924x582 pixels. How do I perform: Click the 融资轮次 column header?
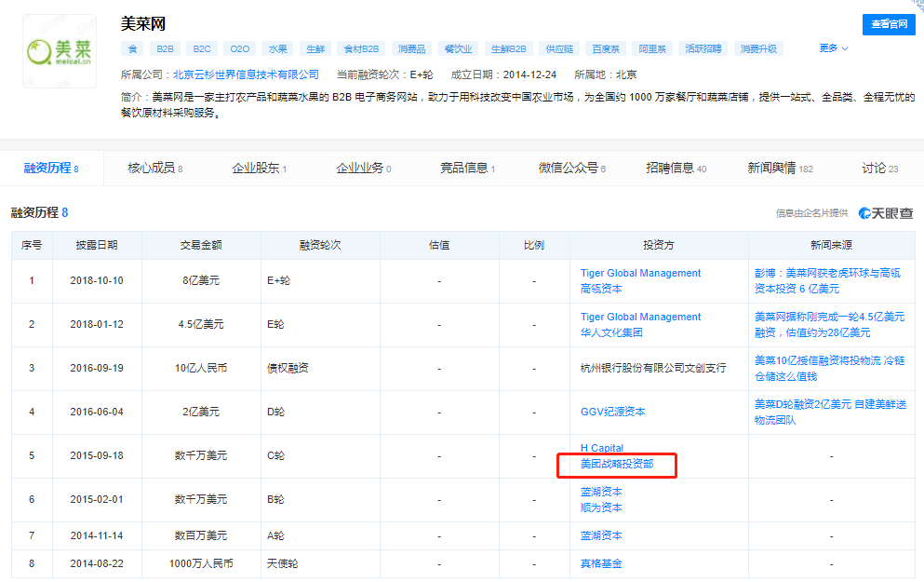320,245
